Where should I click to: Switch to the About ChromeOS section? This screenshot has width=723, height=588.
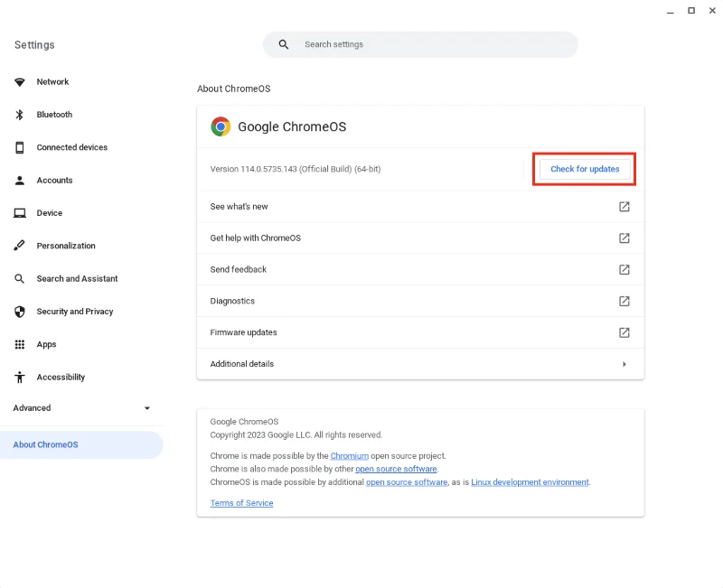tap(45, 444)
